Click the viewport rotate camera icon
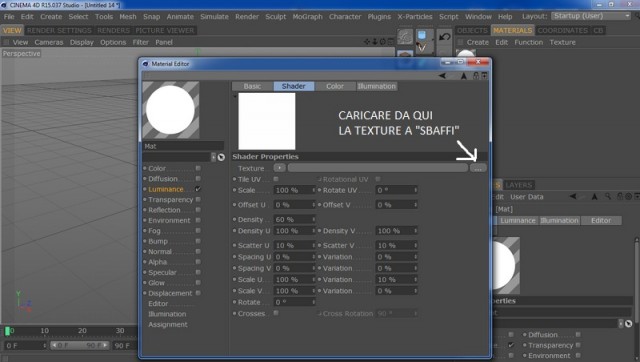 pyautogui.click(x=382, y=42)
